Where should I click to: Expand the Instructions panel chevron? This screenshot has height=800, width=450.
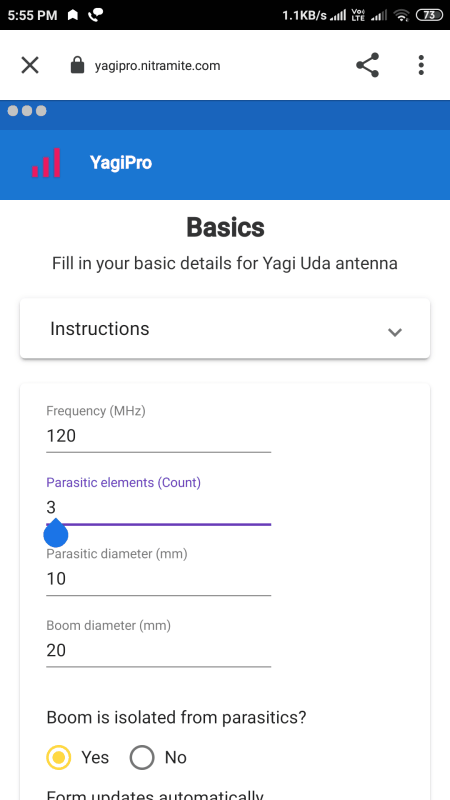(x=395, y=333)
